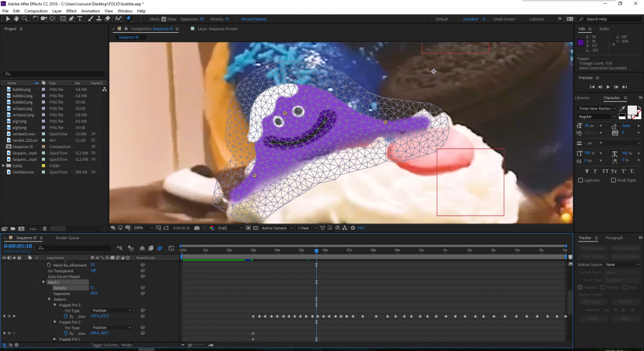Enable Faux Bold text style
The image size is (644, 351).
587,171
